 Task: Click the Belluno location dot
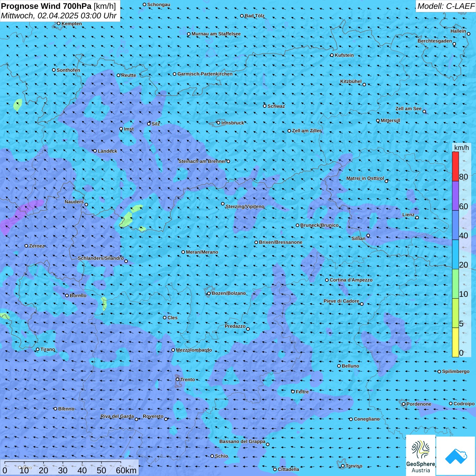click(x=339, y=366)
